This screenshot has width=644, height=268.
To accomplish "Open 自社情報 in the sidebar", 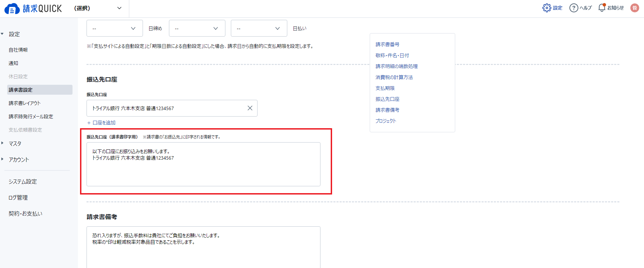I will point(18,50).
